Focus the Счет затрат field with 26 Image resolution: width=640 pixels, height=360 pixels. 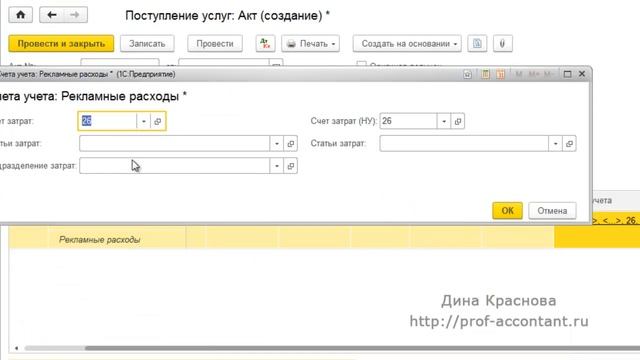(x=108, y=121)
